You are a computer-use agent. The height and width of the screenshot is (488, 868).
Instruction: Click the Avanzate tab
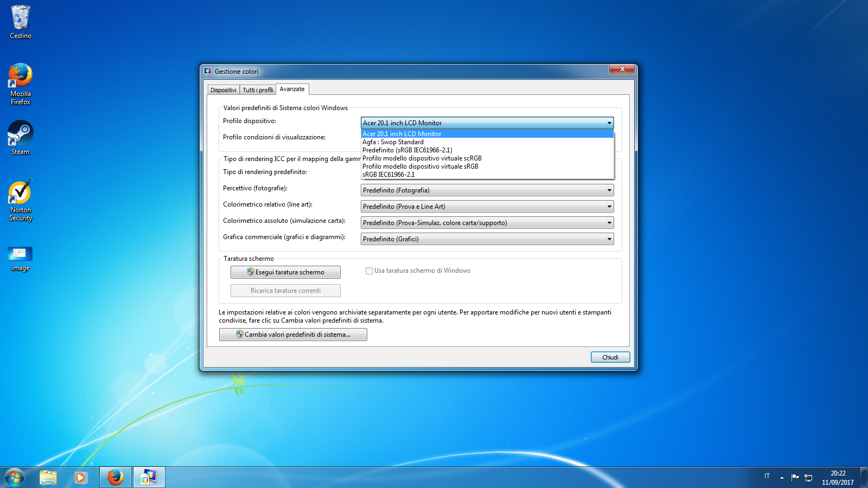pyautogui.click(x=292, y=89)
